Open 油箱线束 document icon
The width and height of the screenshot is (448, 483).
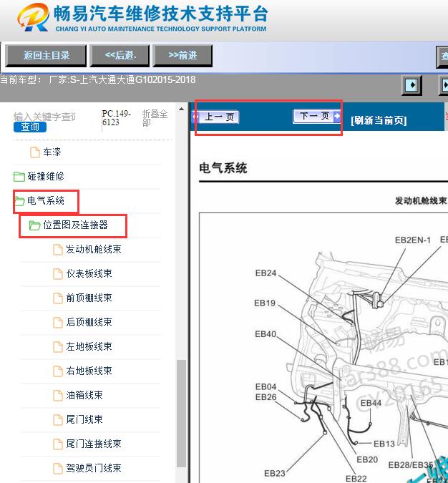click(59, 395)
